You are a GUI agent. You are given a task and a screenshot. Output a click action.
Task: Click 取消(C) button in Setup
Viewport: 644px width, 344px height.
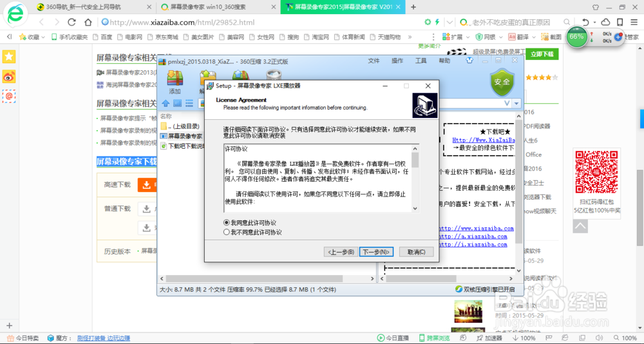point(416,252)
